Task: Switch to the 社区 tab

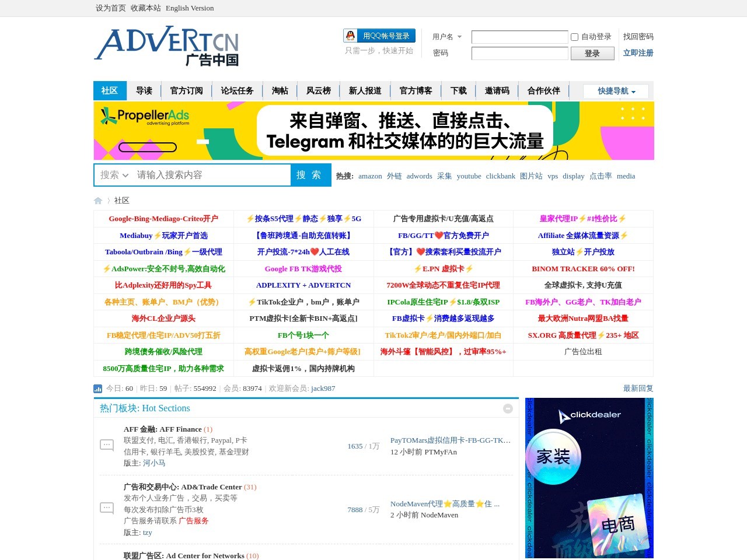Action: click(x=110, y=90)
